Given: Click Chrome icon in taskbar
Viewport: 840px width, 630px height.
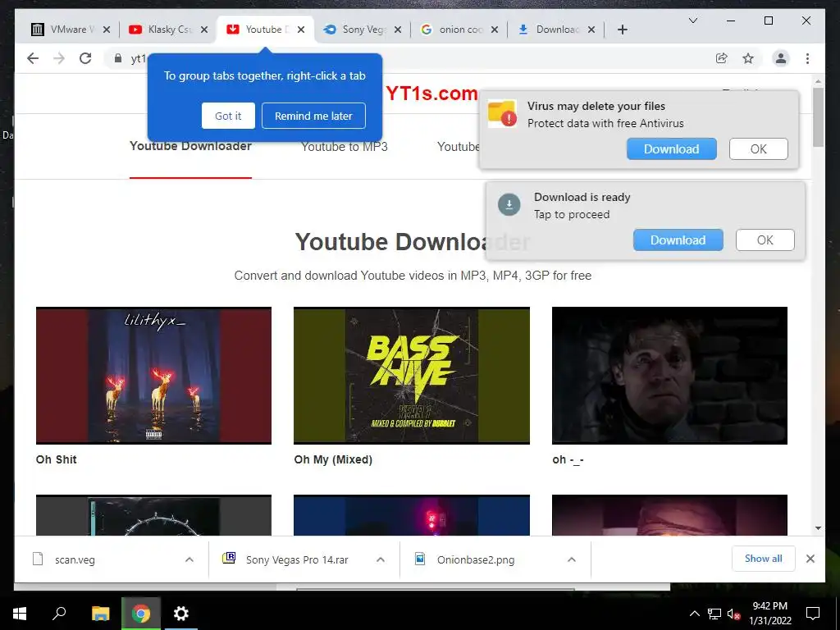Looking at the screenshot, I should point(141,614).
